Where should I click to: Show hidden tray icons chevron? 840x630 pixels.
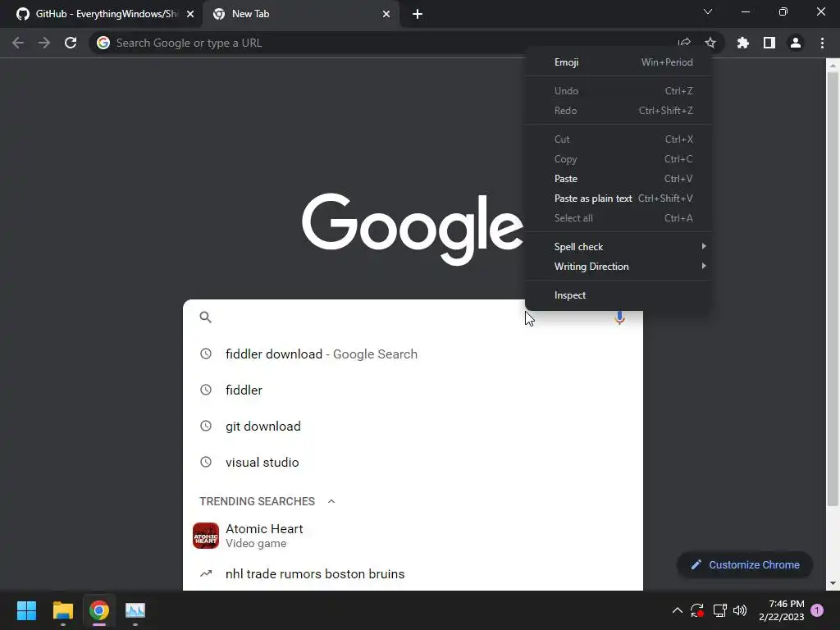coord(677,610)
